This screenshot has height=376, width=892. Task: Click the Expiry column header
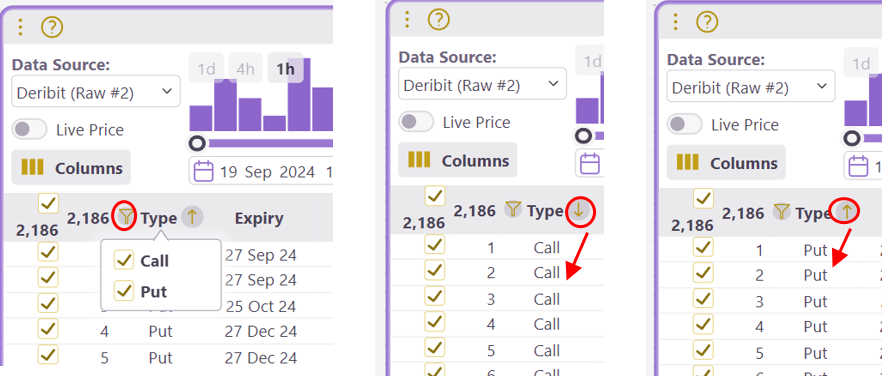pyautogui.click(x=259, y=218)
